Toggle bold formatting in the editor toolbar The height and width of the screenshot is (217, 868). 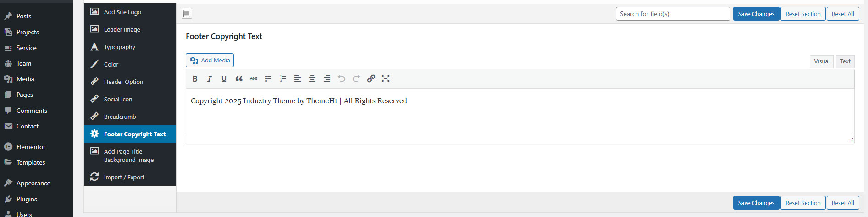195,78
